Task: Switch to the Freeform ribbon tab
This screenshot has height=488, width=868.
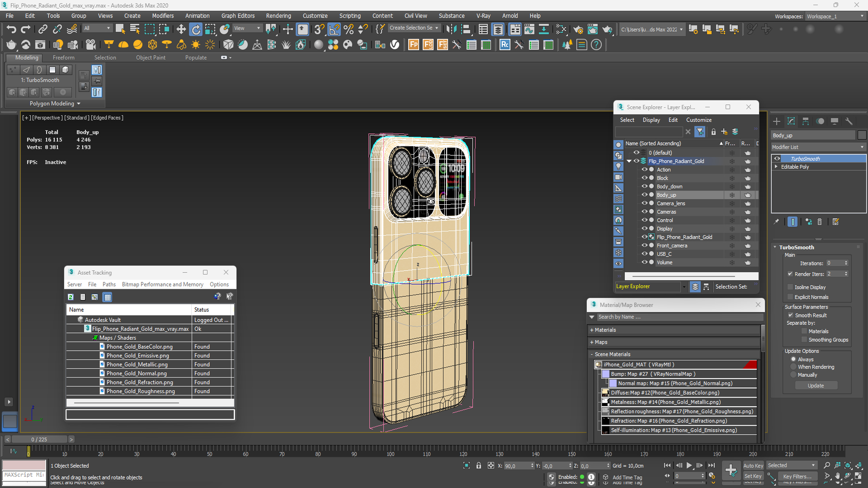Action: coord(63,57)
